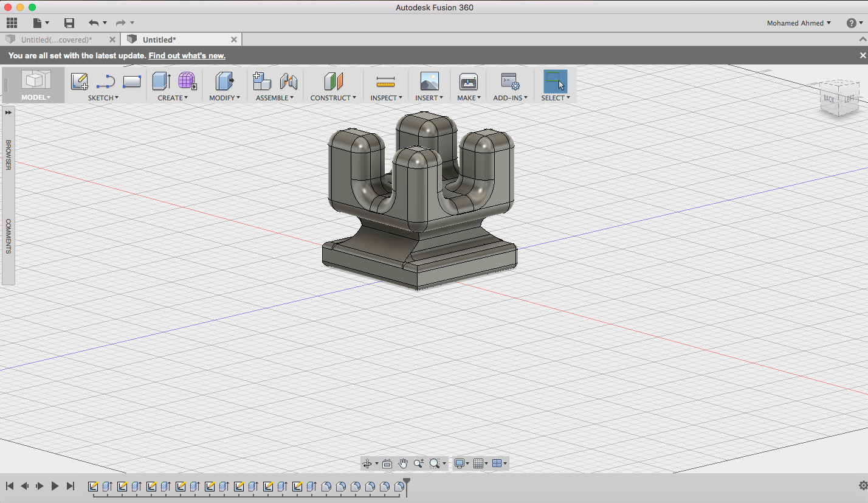Click the 3D model body in viewport
Screen dimensions: 868x503
coord(419,201)
